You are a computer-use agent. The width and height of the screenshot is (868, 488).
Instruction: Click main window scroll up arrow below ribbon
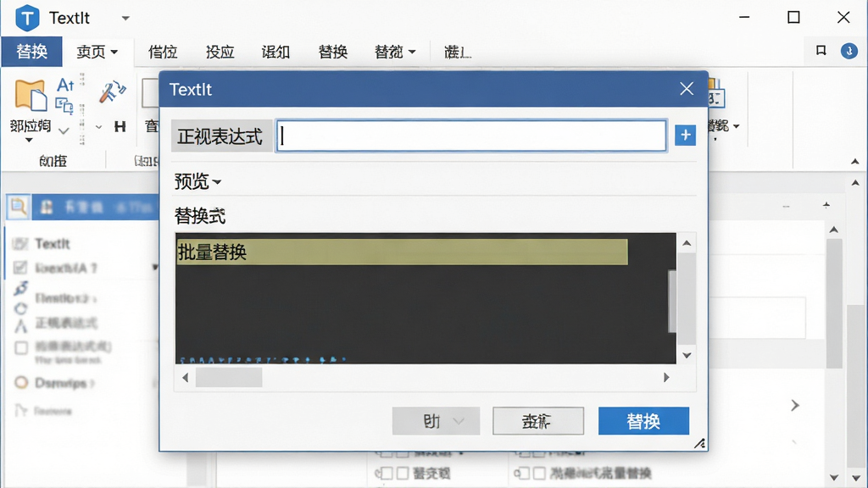coord(855,183)
